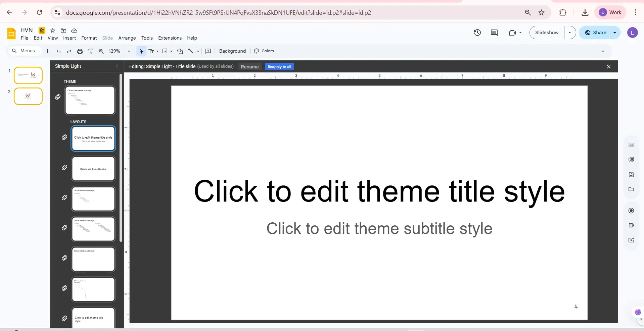Screen dimensions: 644x331
Task: Select the cursor selection tool
Action: point(141,51)
